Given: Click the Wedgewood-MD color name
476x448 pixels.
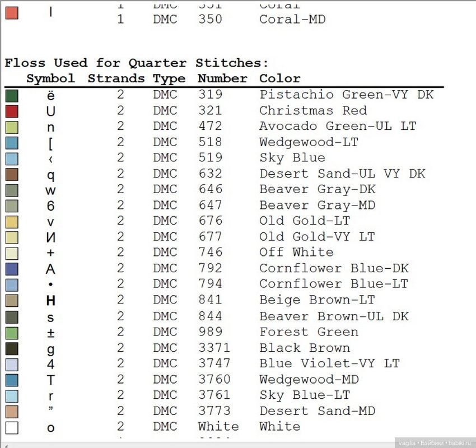Looking at the screenshot, I should click(x=309, y=379).
